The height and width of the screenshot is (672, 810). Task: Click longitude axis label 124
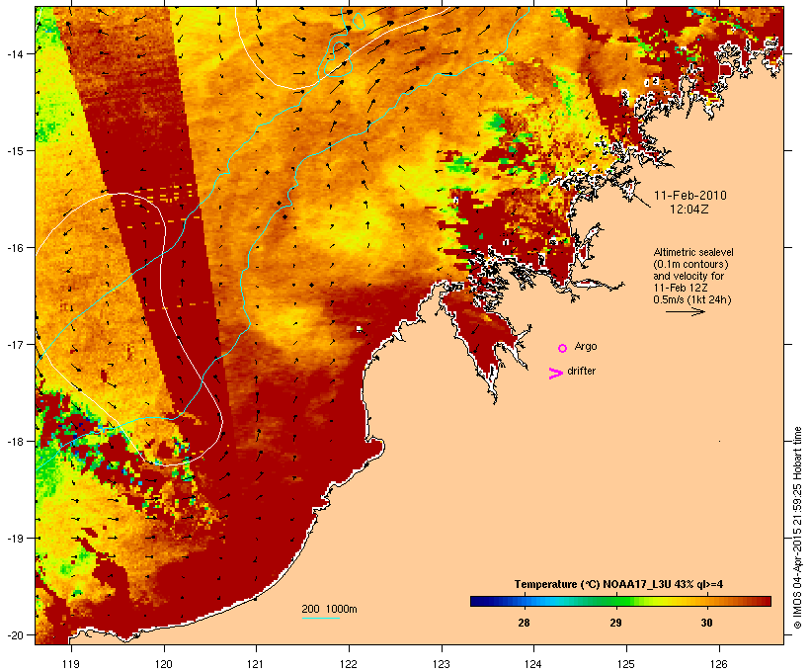coord(533,664)
